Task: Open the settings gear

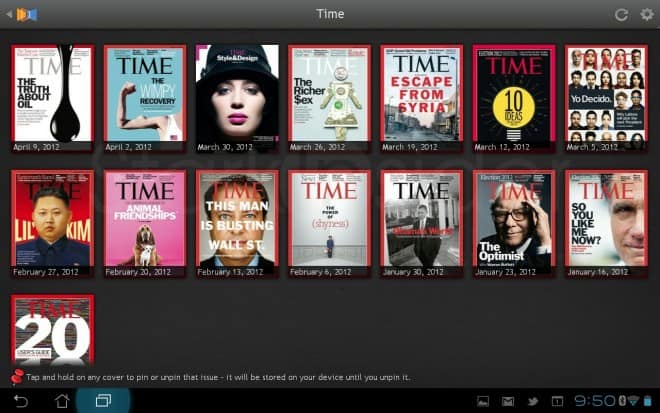Action: click(x=646, y=14)
